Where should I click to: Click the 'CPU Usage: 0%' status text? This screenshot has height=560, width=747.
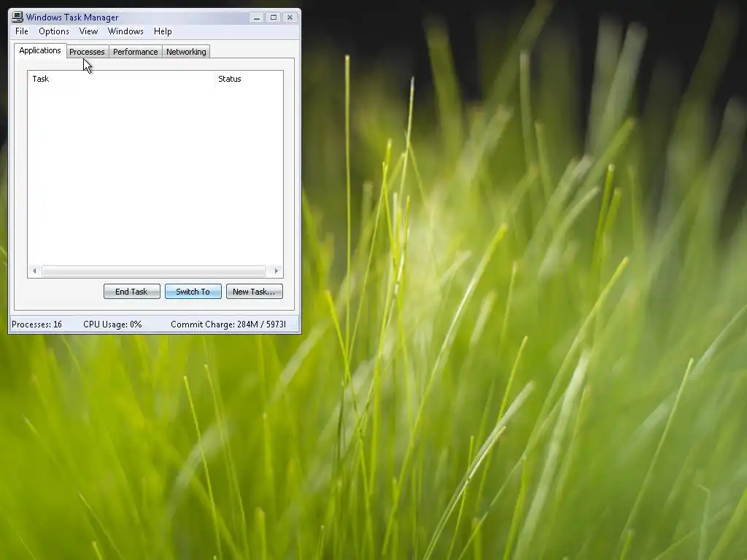point(112,324)
